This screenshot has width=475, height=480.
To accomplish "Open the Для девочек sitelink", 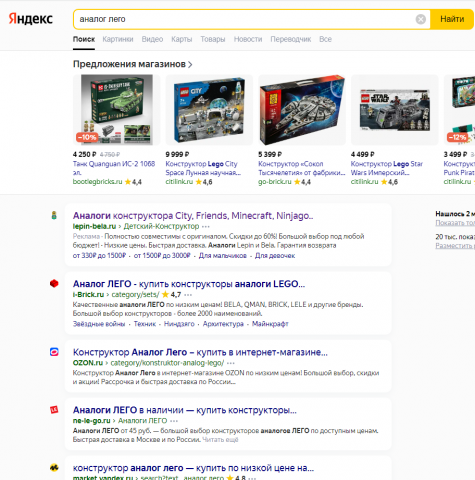I will click(275, 256).
